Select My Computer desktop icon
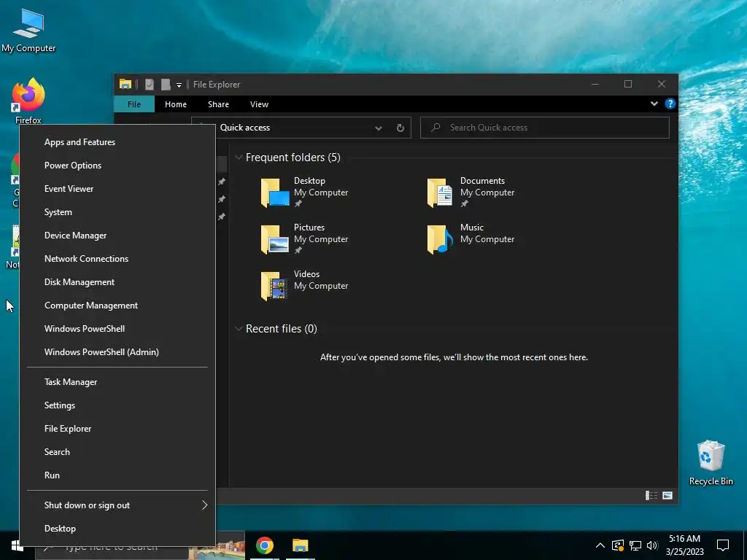Image resolution: width=747 pixels, height=560 pixels. click(28, 31)
